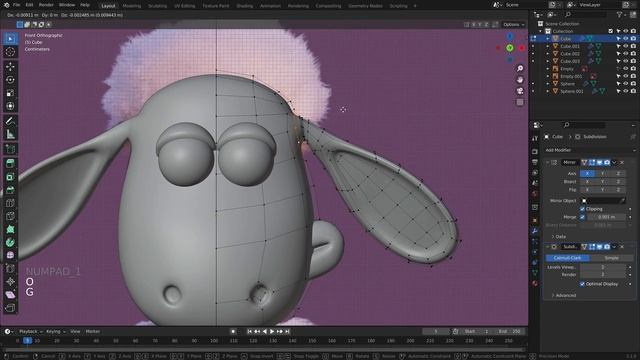Expand the Advanced section in Subdivision modifier
This screenshot has width=640, height=360.
[564, 295]
